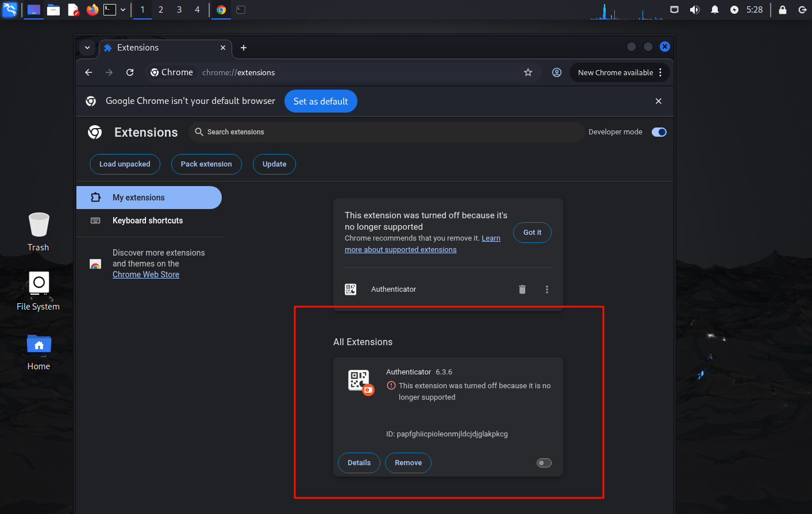Click the Kali menu icon in taskbar
The height and width of the screenshot is (514, 812).
(x=10, y=9)
